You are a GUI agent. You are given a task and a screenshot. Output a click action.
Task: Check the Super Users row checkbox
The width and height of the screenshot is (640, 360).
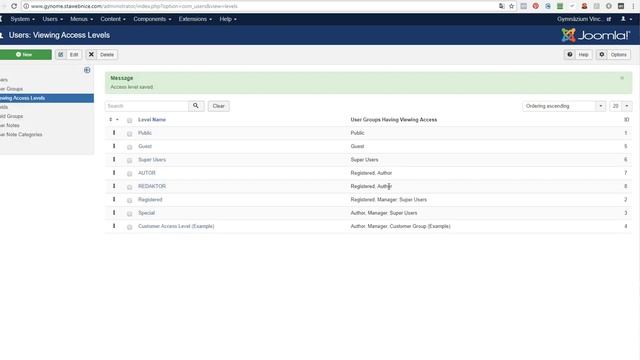(x=129, y=160)
